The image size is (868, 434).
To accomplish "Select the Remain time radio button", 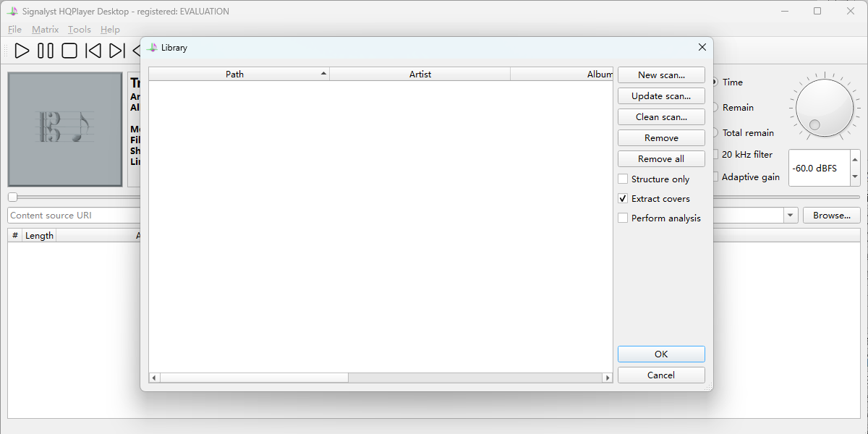I will (715, 108).
